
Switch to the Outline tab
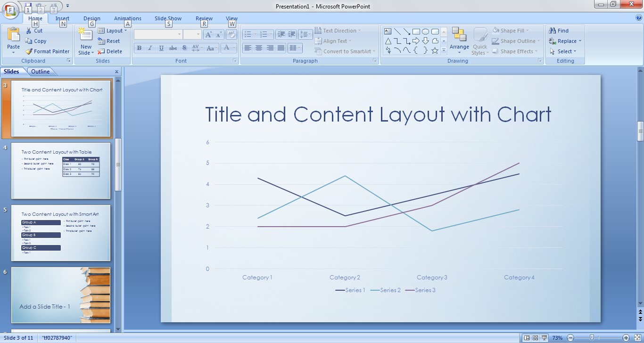tap(41, 71)
